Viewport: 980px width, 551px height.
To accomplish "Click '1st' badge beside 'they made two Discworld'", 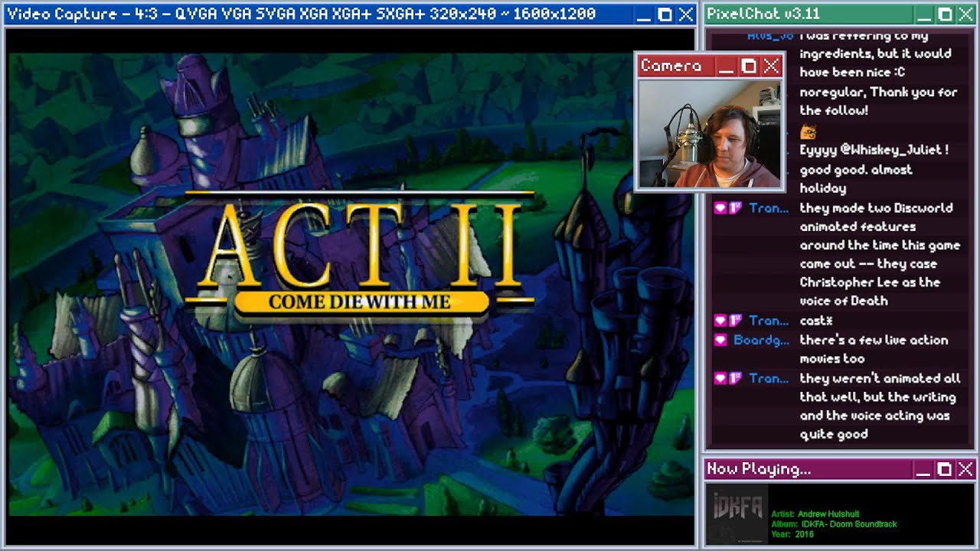I will [x=735, y=208].
